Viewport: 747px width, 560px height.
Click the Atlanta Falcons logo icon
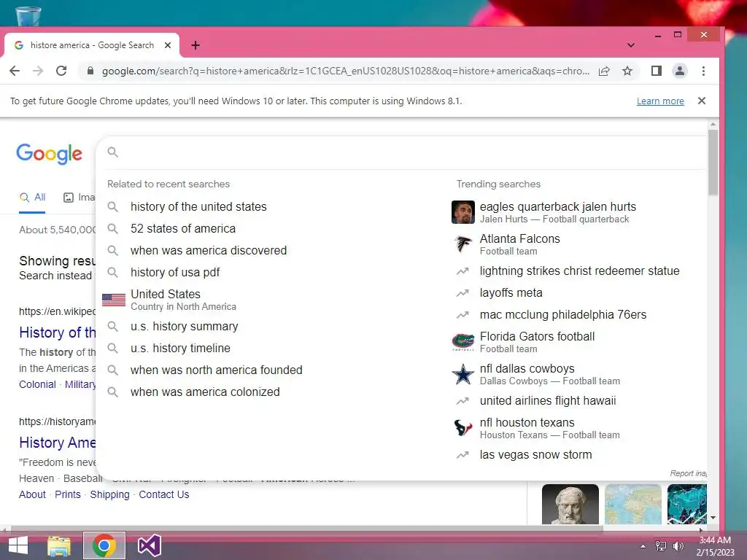[x=463, y=244]
